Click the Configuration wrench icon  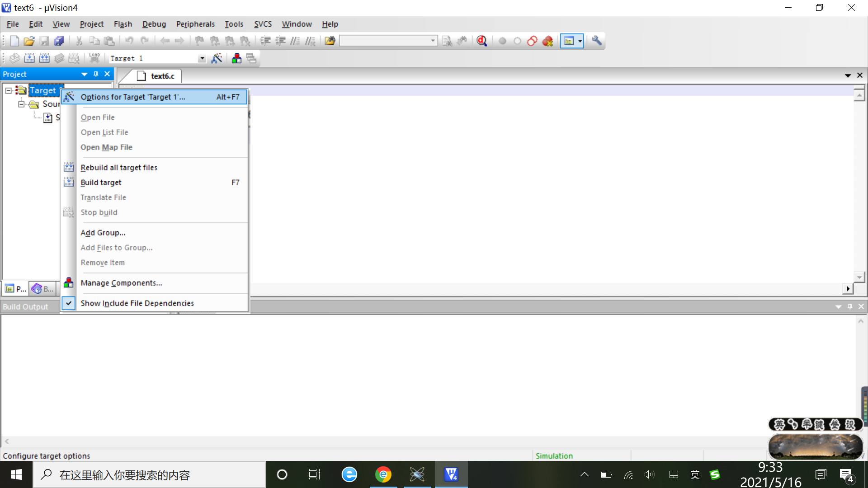(597, 41)
